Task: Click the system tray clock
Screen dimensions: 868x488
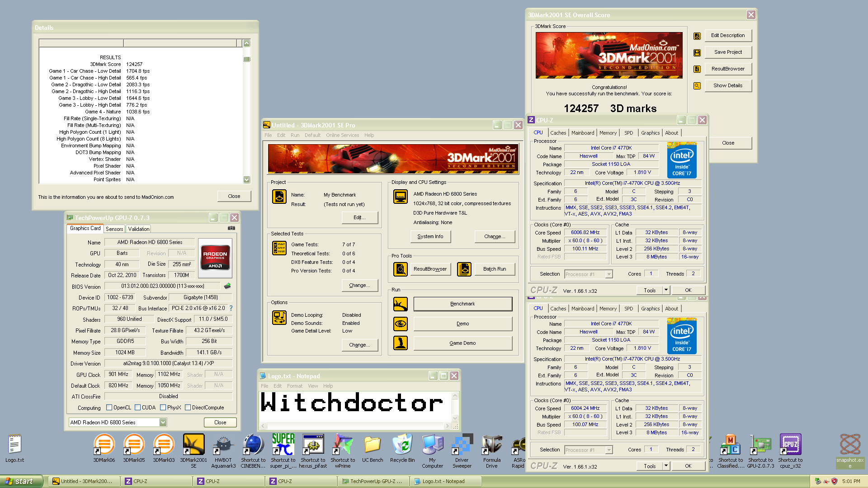Action: click(851, 482)
